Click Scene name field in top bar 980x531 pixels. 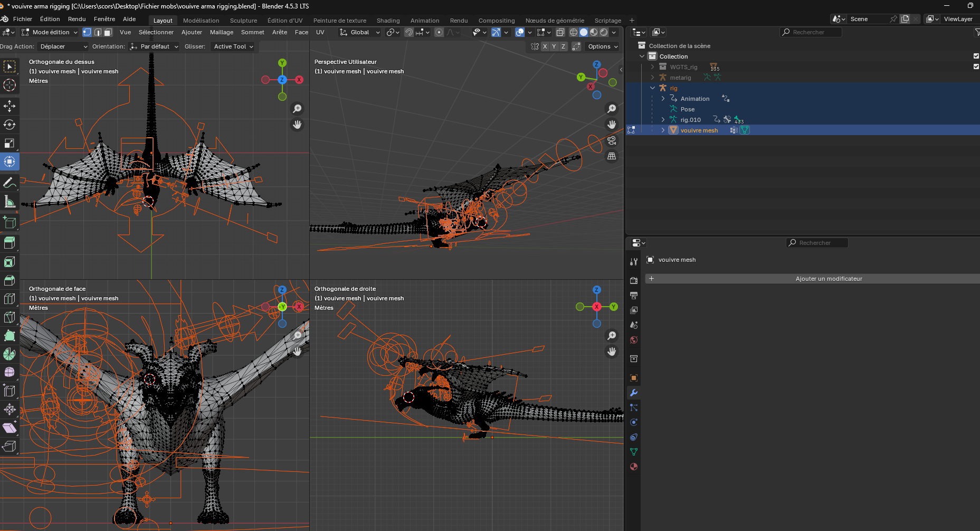(868, 19)
